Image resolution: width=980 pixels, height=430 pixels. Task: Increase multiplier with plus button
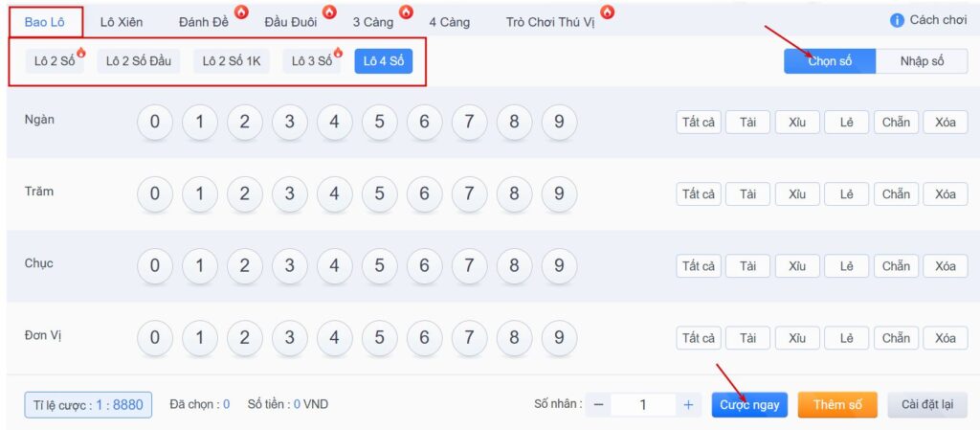click(688, 405)
